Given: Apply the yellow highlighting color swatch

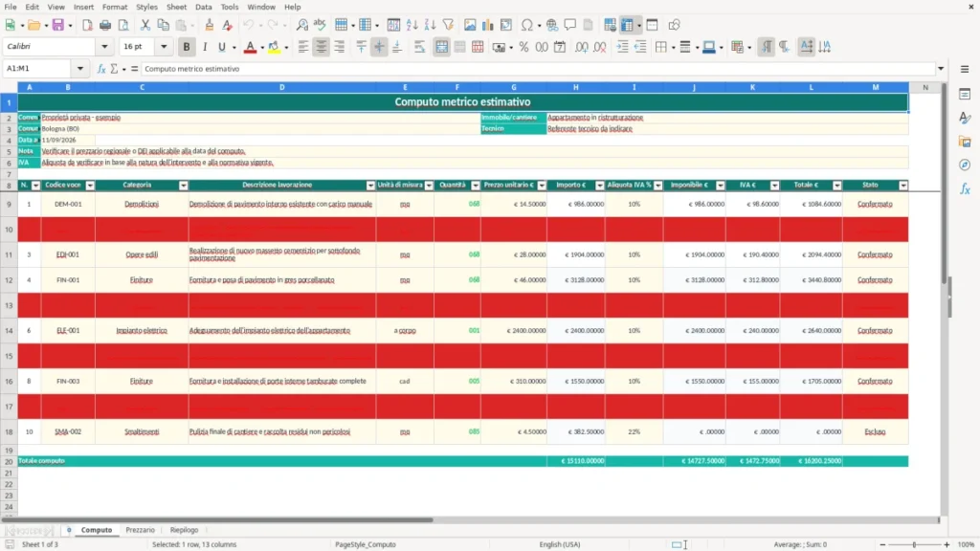Looking at the screenshot, I should (x=274, y=47).
